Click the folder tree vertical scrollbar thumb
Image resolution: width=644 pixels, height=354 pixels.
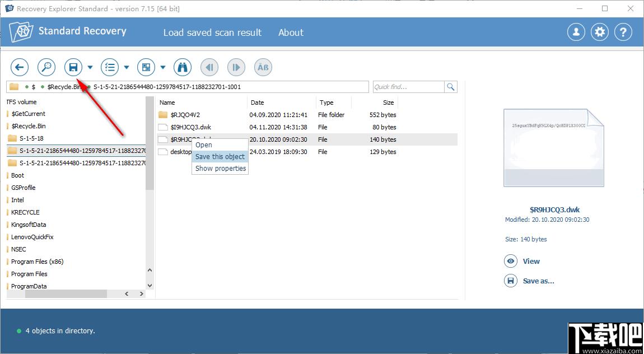coord(150,143)
